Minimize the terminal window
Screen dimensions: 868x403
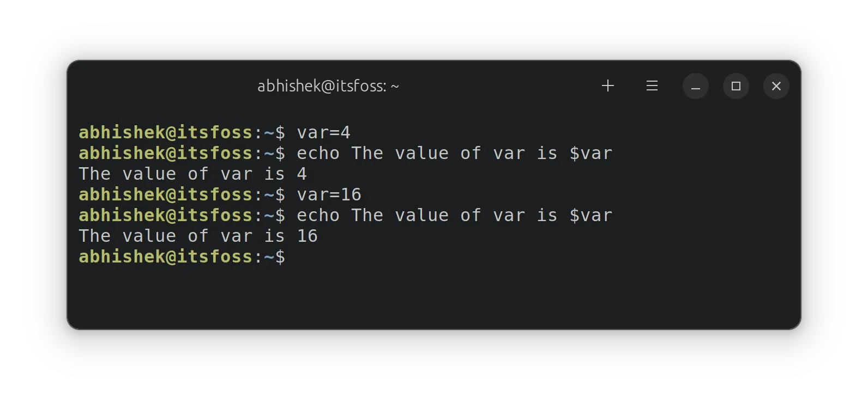696,86
